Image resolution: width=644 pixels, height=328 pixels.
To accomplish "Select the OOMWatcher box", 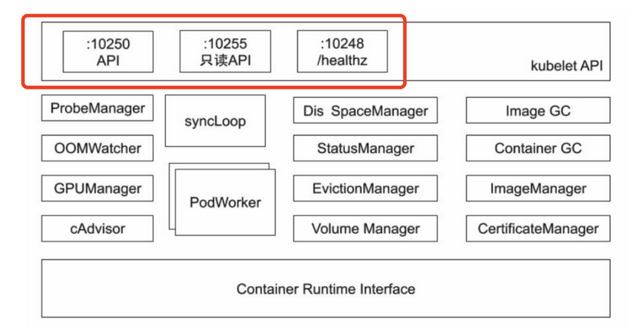I will pyautogui.click(x=97, y=148).
